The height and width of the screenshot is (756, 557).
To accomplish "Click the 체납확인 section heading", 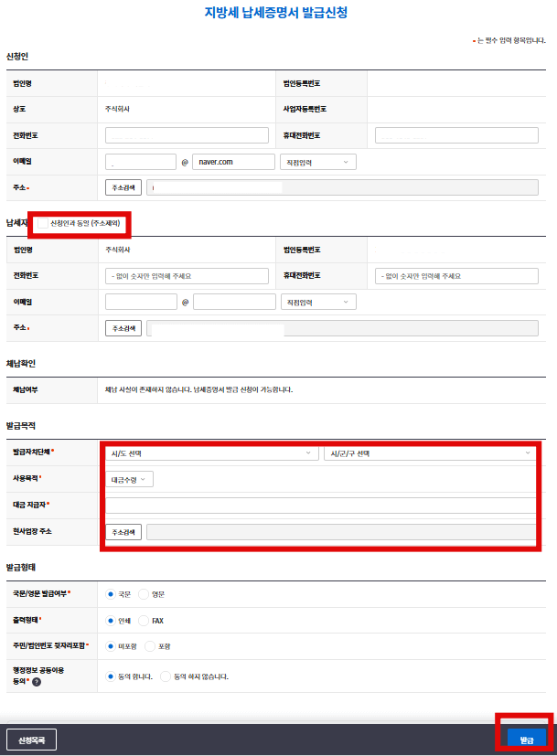I will pyautogui.click(x=21, y=364).
